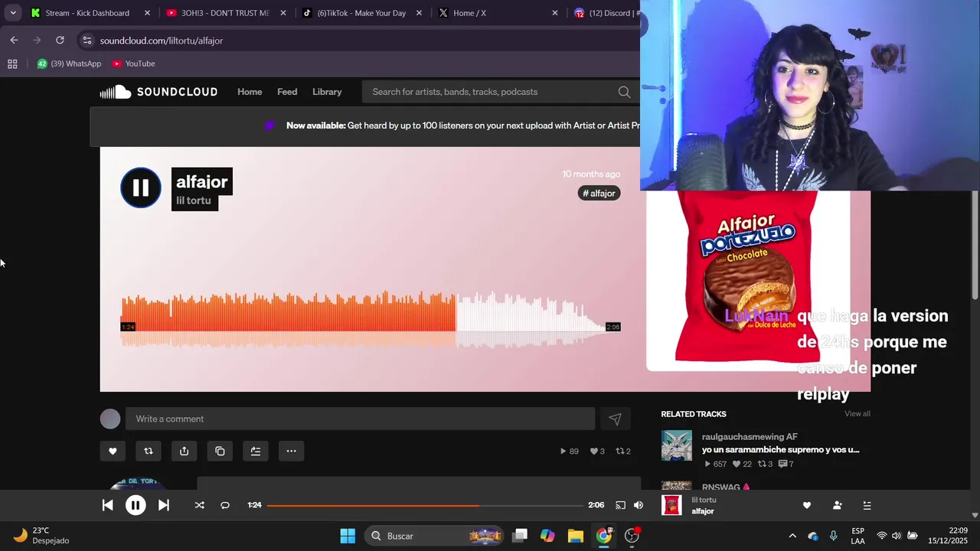
Task: Close the TikTok browser tab
Action: tap(419, 13)
